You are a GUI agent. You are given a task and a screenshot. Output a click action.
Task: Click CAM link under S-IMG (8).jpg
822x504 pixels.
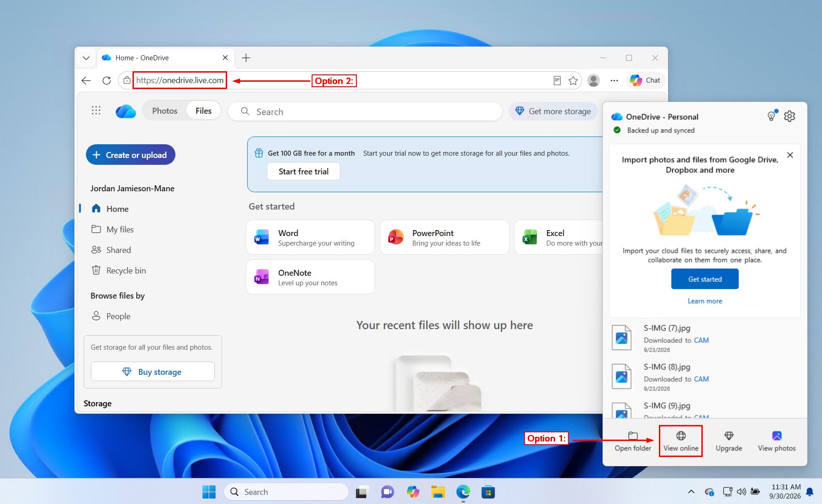[x=701, y=379]
